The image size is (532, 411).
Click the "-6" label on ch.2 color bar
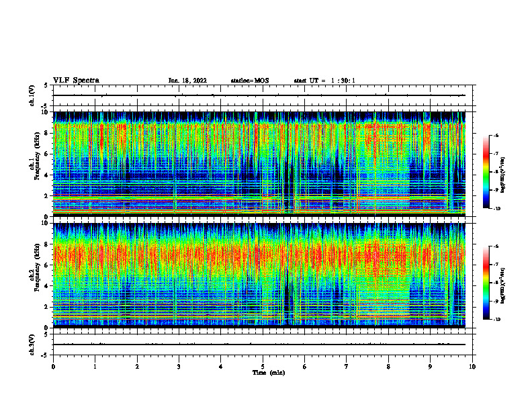click(x=496, y=246)
